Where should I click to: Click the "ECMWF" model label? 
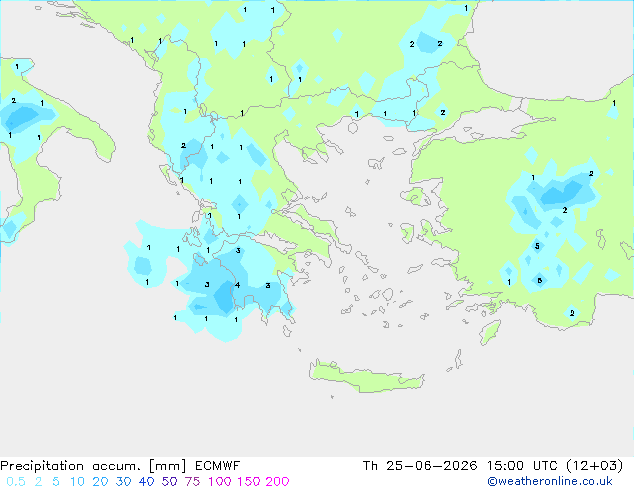coord(218,466)
